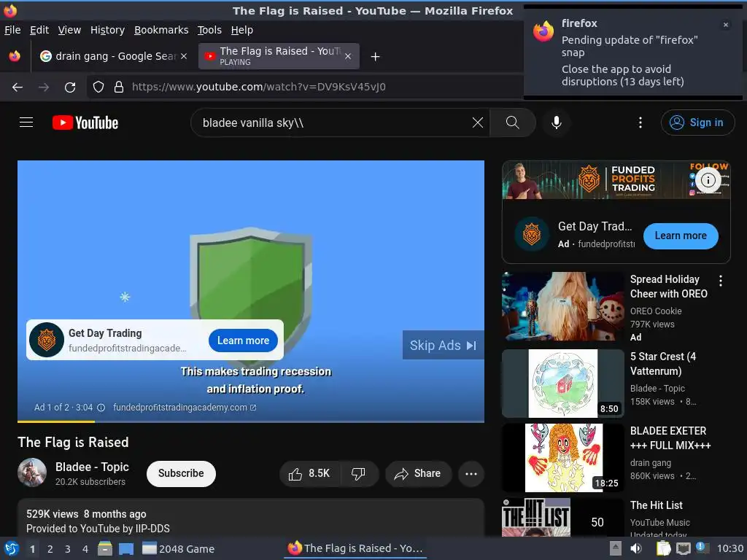747x560 pixels.
Task: Open the Help menu
Action: coord(242,30)
